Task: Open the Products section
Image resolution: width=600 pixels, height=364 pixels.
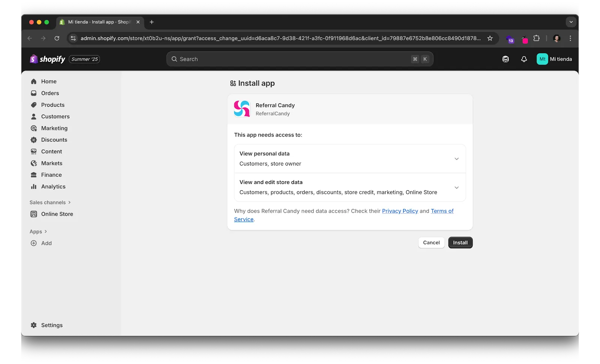Action: [x=52, y=105]
